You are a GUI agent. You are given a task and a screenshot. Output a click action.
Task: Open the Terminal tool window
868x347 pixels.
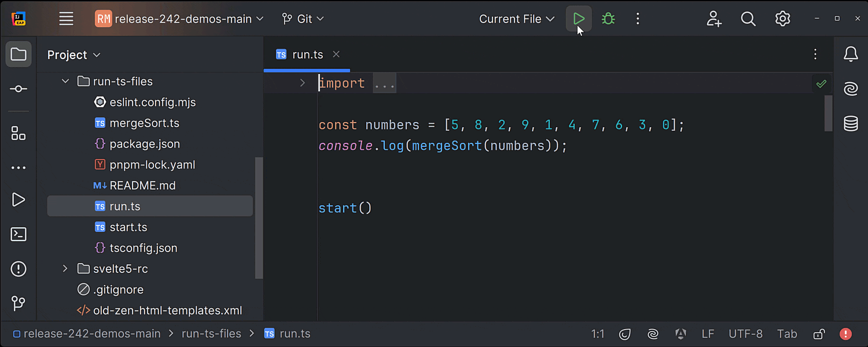coord(19,234)
